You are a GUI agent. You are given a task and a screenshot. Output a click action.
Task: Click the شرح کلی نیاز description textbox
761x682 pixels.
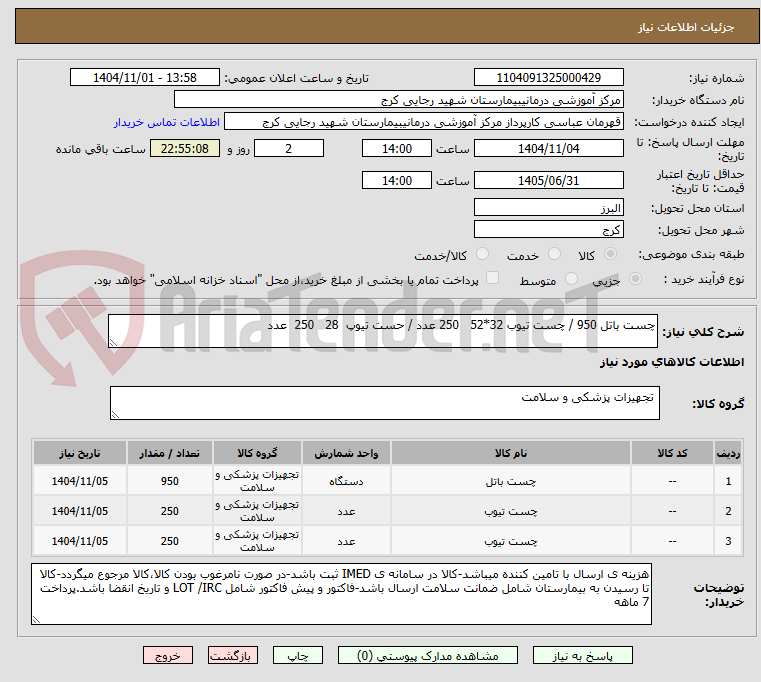[382, 331]
